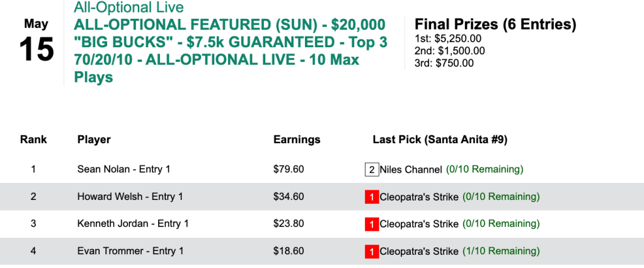Select player Evan Trommer - Entry 1
The image size is (644, 268).
(130, 251)
